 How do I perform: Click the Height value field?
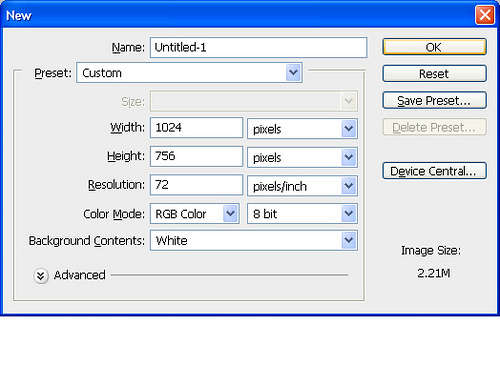196,156
